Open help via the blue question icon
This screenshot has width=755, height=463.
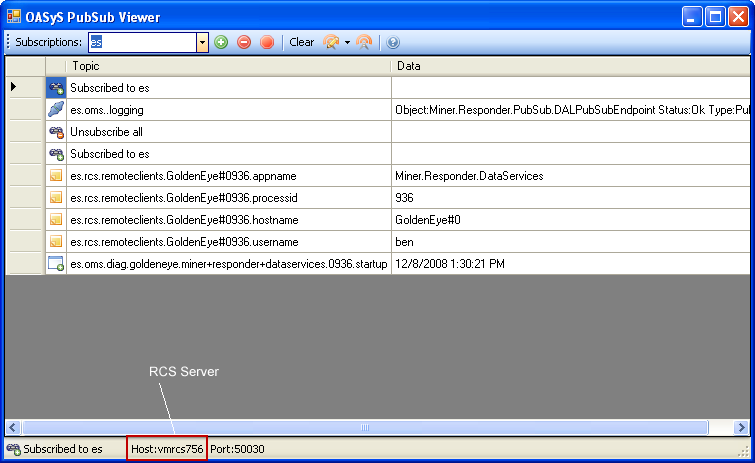coord(393,42)
